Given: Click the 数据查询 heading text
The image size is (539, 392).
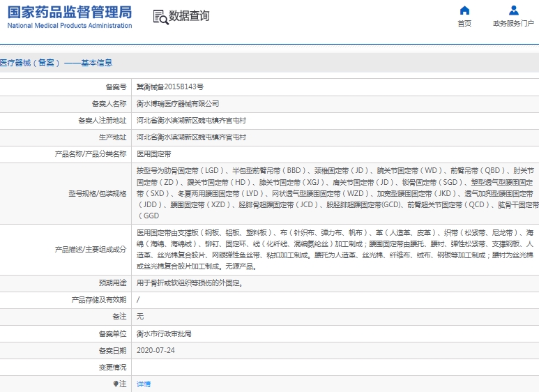Looking at the screenshot, I should click(x=189, y=16).
